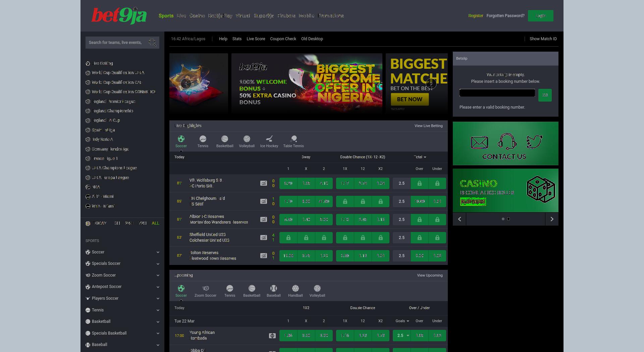Select Zoom Soccer icon in Upcoming
This screenshot has width=644, height=352.
coord(206,288)
